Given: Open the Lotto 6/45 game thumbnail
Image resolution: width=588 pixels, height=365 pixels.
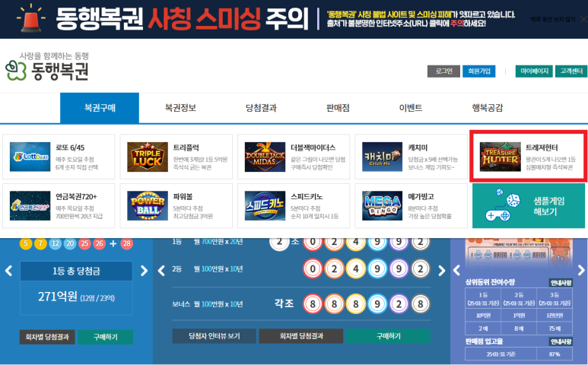Looking at the screenshot, I should [30, 157].
